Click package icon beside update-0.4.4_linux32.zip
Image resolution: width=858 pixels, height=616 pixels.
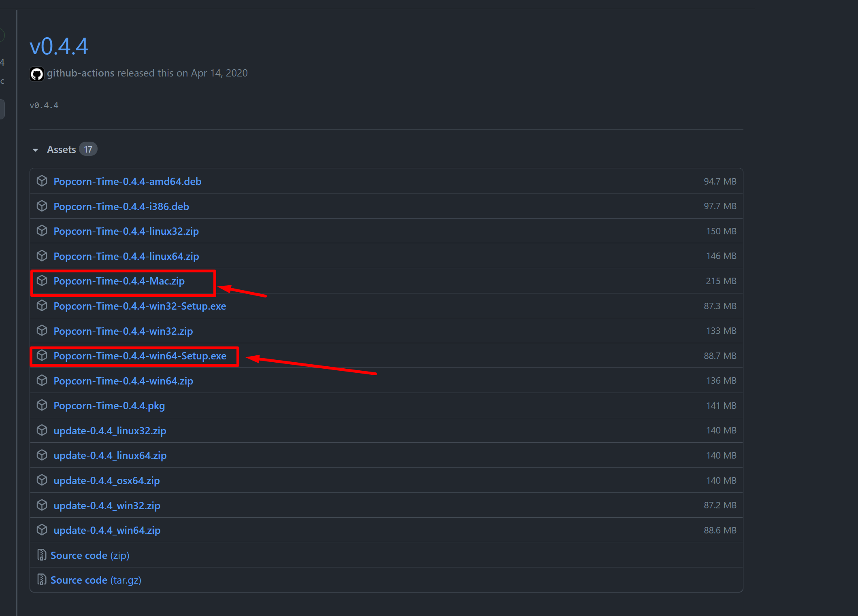42,430
